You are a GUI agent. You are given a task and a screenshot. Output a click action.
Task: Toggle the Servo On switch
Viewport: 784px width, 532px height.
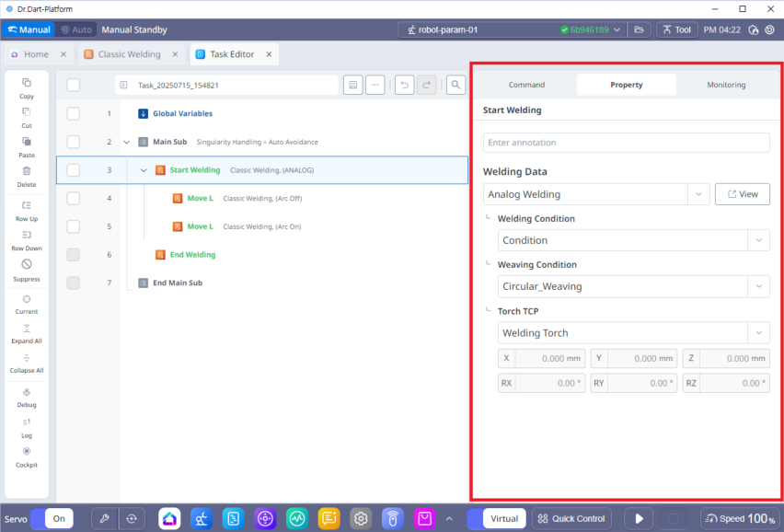pyautogui.click(x=51, y=518)
